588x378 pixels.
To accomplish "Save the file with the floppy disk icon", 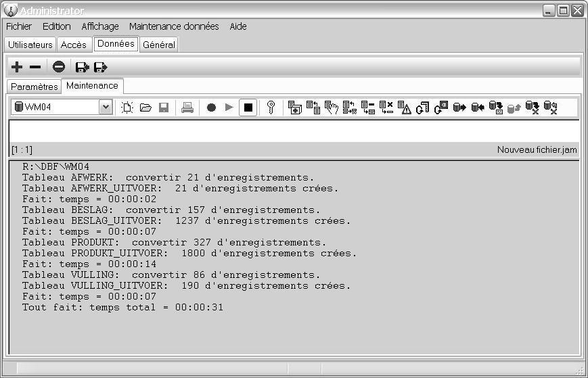I will [x=164, y=108].
